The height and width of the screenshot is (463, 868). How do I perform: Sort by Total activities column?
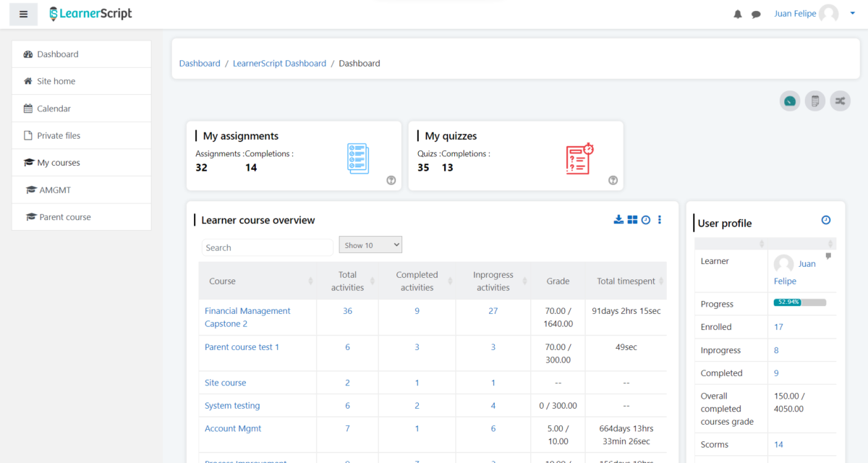347,281
